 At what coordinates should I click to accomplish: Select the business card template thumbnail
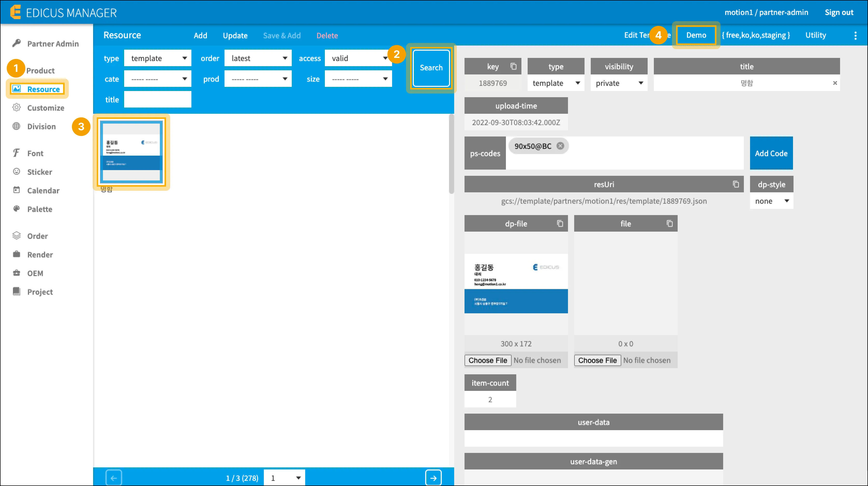[131, 151]
